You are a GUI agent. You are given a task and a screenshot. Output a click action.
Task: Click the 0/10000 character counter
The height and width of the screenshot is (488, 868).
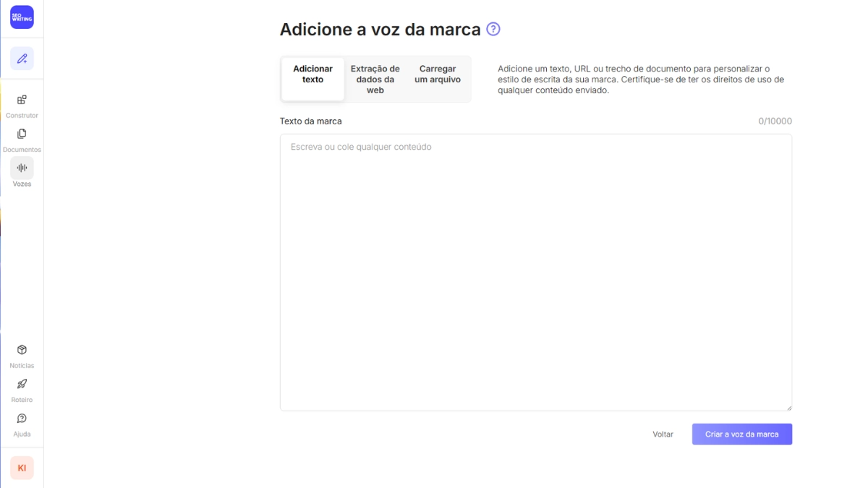[x=775, y=121]
